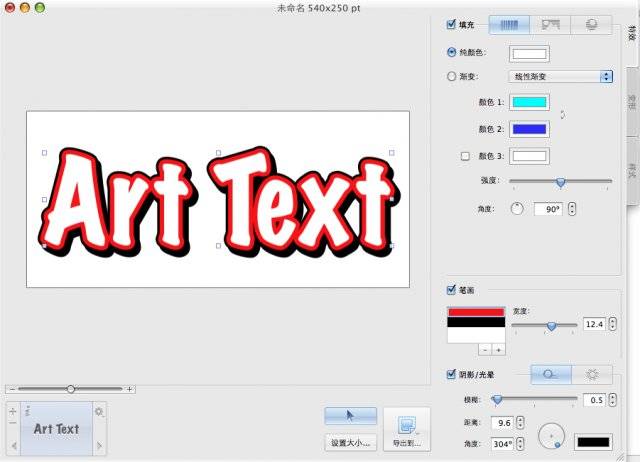Select the solid color fill type icon
Viewport: 640px width, 462px height.
[508, 24]
